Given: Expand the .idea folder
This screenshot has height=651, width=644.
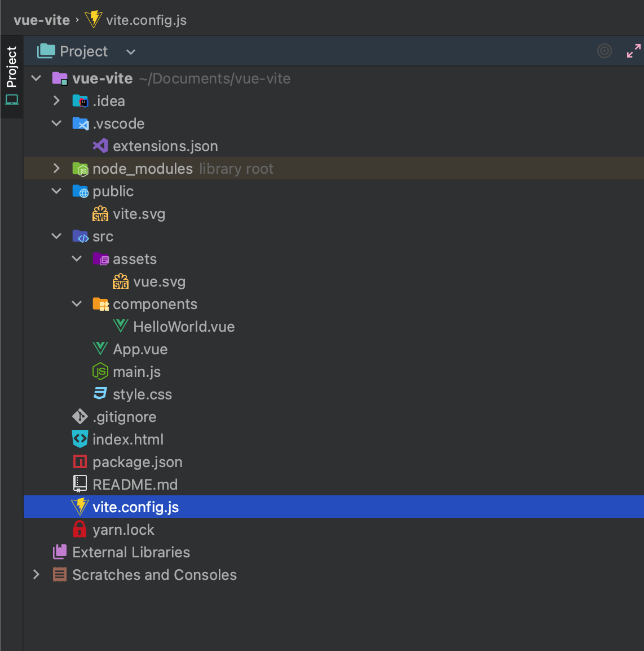Looking at the screenshot, I should coord(56,100).
